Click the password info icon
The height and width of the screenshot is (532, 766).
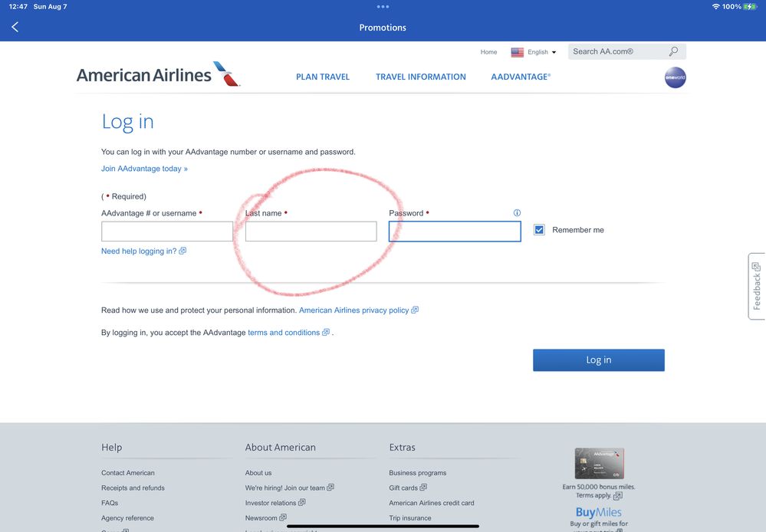coord(517,213)
